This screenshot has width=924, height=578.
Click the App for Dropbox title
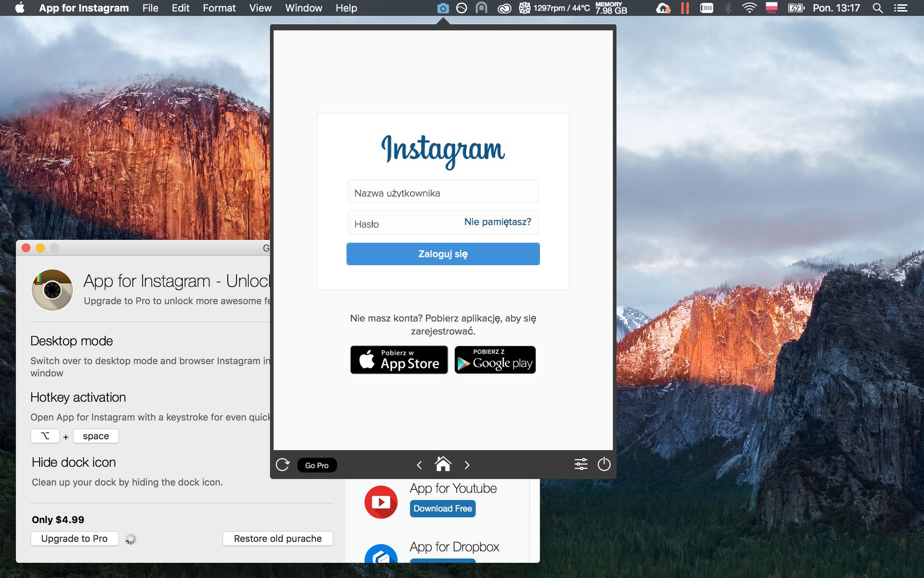[x=454, y=547]
